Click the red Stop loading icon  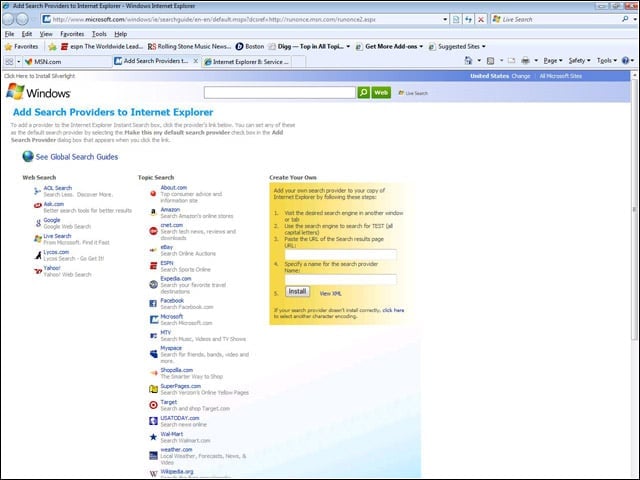click(481, 19)
